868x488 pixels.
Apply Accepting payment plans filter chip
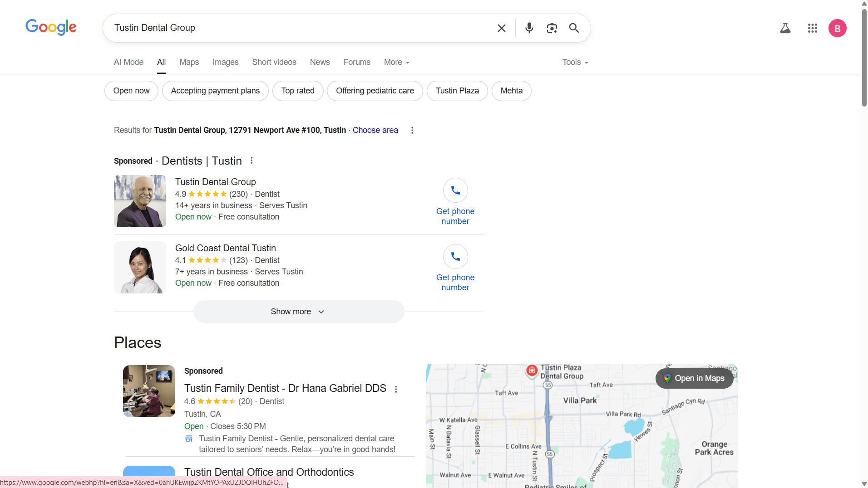click(x=215, y=91)
